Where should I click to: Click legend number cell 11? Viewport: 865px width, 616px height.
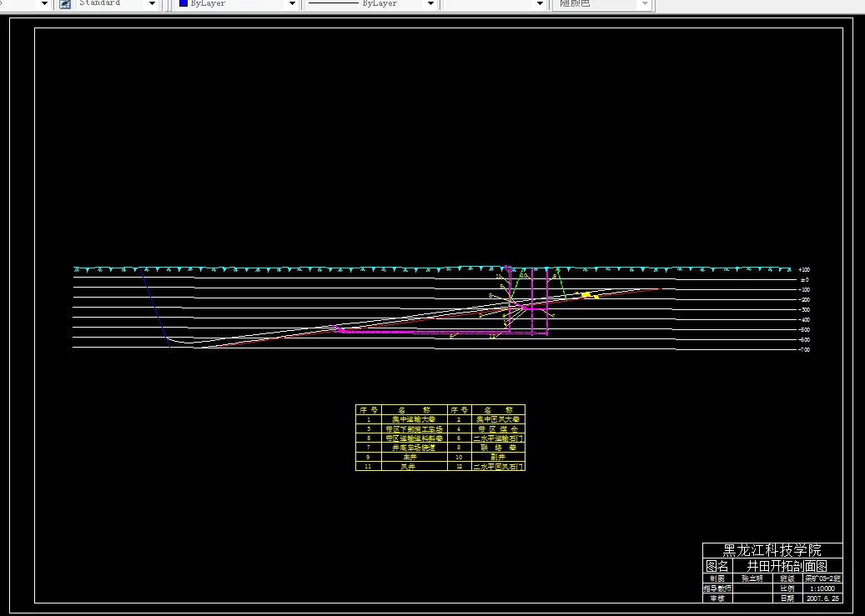click(x=368, y=466)
